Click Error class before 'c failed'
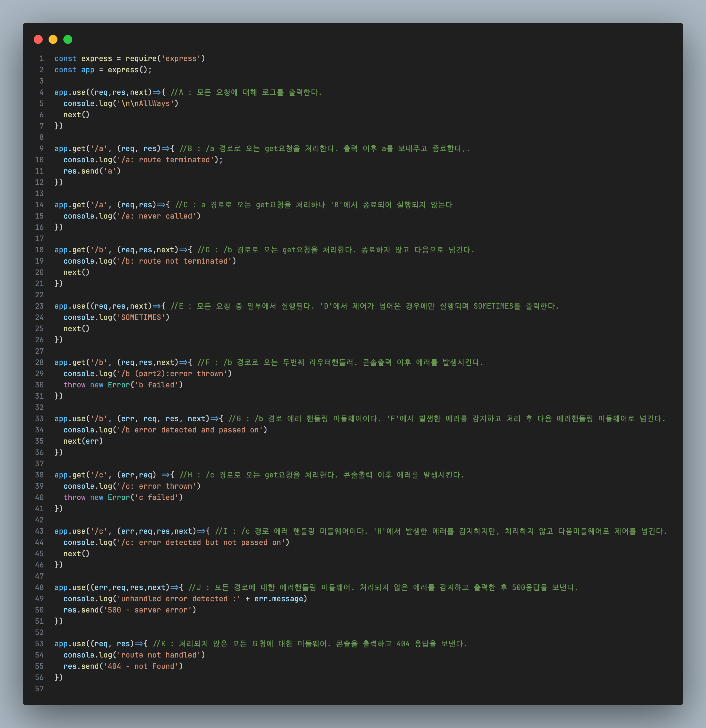706x728 pixels. point(119,497)
